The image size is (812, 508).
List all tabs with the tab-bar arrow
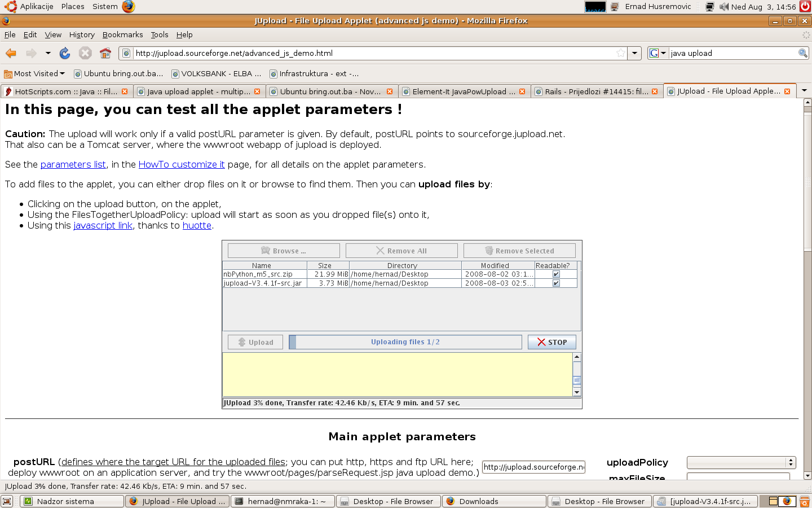(x=804, y=90)
